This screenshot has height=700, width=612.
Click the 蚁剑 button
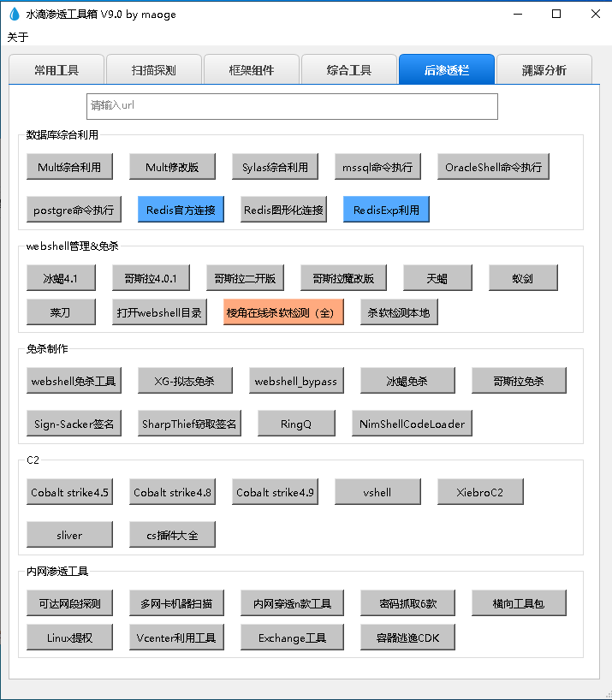pos(523,278)
